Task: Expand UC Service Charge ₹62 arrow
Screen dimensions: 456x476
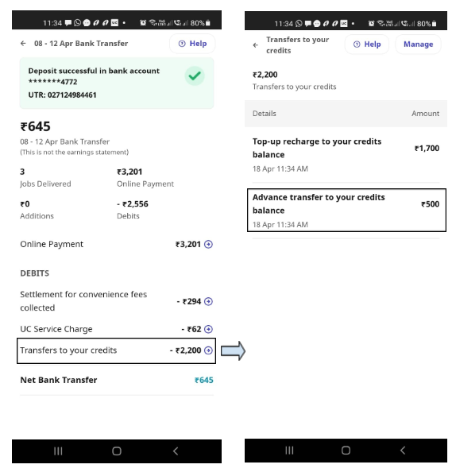Action: (208, 329)
